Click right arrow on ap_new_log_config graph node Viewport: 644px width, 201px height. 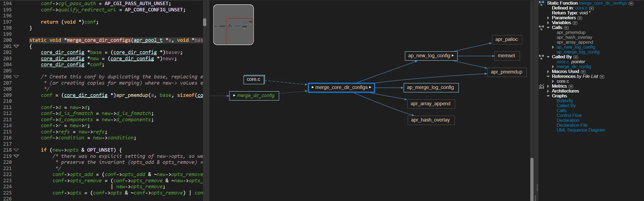[x=453, y=56]
